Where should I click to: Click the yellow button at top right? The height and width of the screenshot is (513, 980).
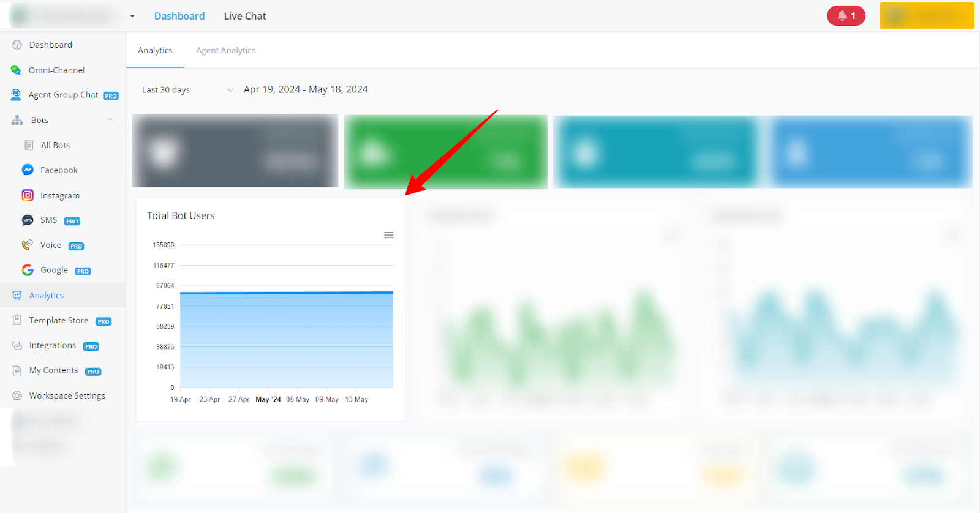[927, 16]
